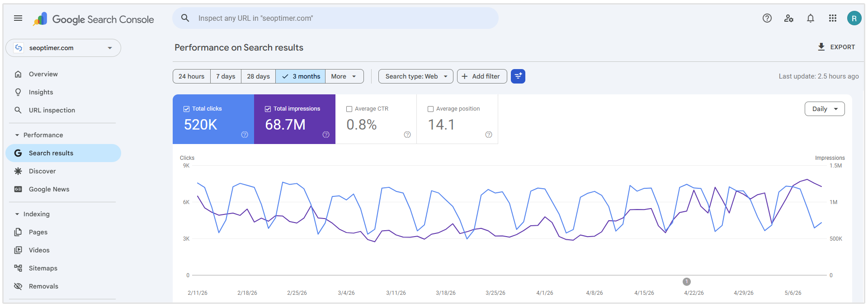The image size is (868, 307).
Task: Click the Performance on Search results heading
Action: coord(239,47)
